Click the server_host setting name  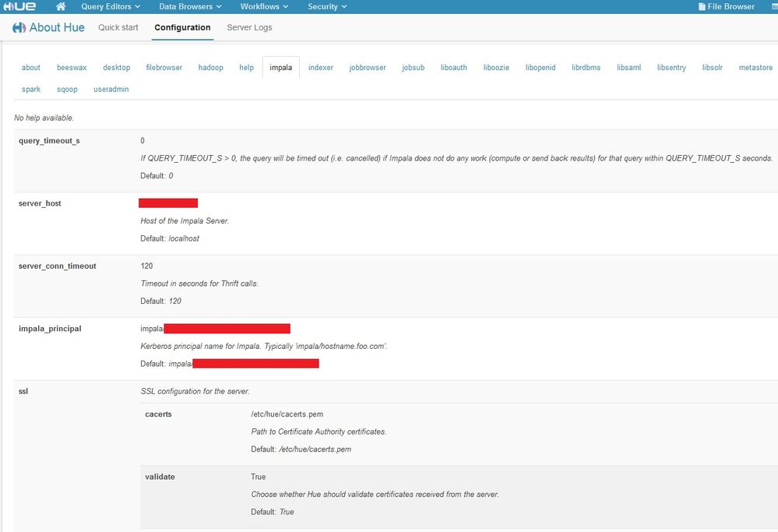(40, 203)
